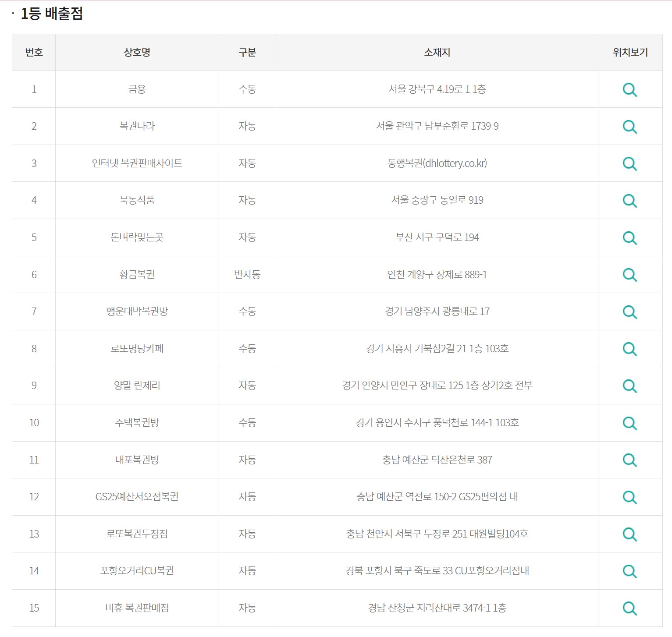This screenshot has width=672, height=637.
Task: Open location view for 금용 store
Action: (630, 89)
